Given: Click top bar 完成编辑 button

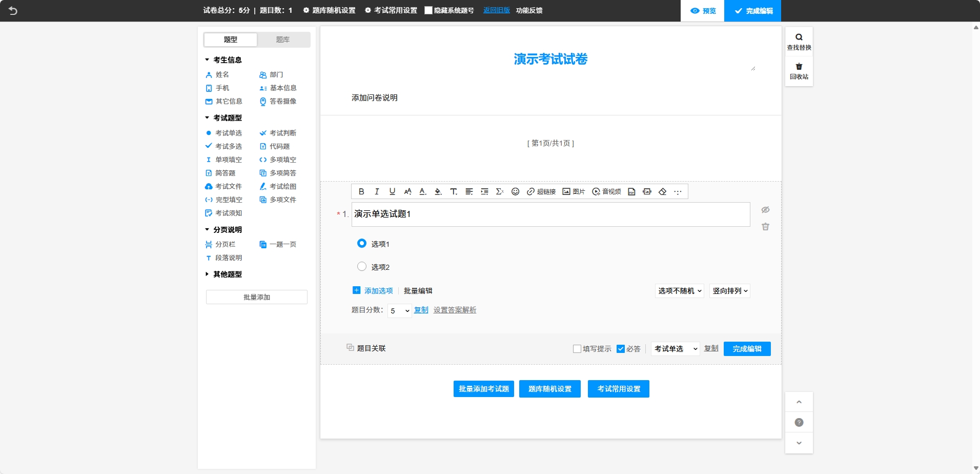Looking at the screenshot, I should click(753, 11).
